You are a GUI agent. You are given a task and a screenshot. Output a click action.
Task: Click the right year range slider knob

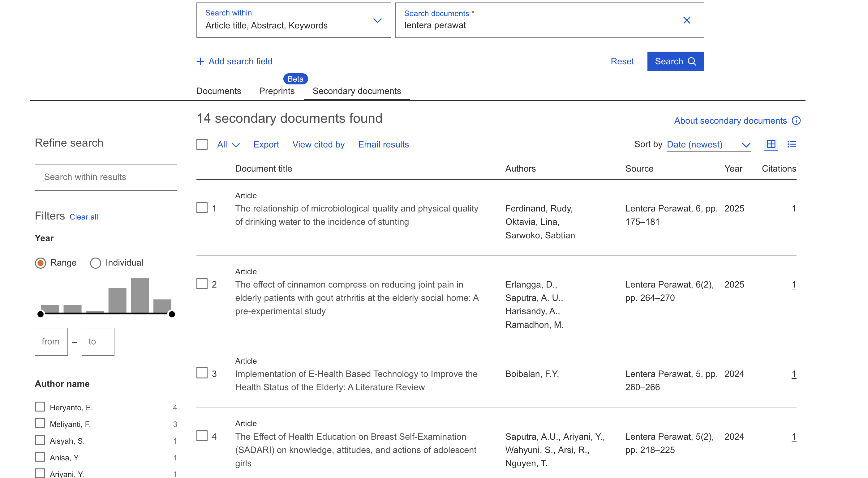[172, 314]
